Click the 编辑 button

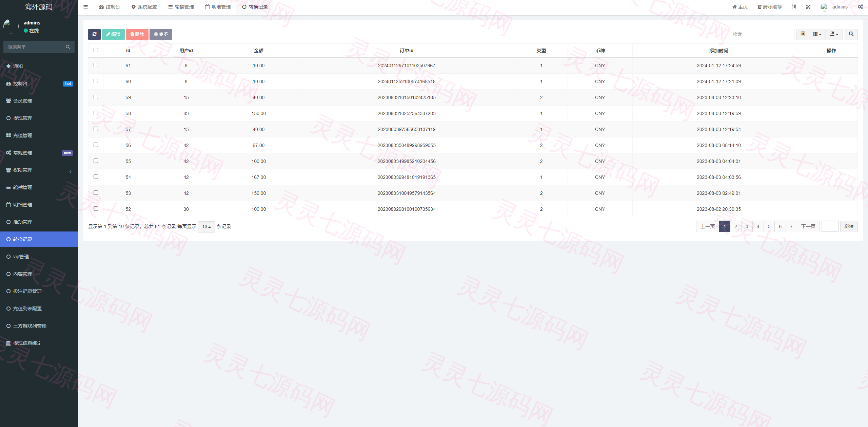[113, 34]
